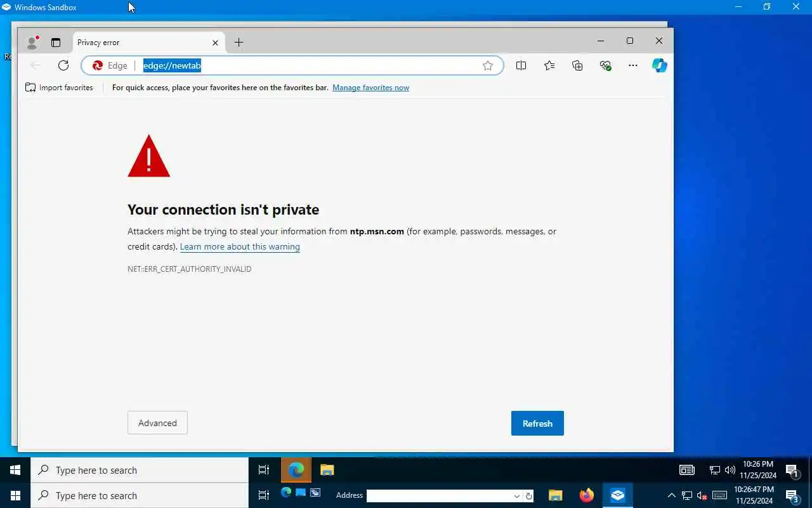Click Address toolbar refresh icon
The image size is (812, 508).
tap(529, 496)
